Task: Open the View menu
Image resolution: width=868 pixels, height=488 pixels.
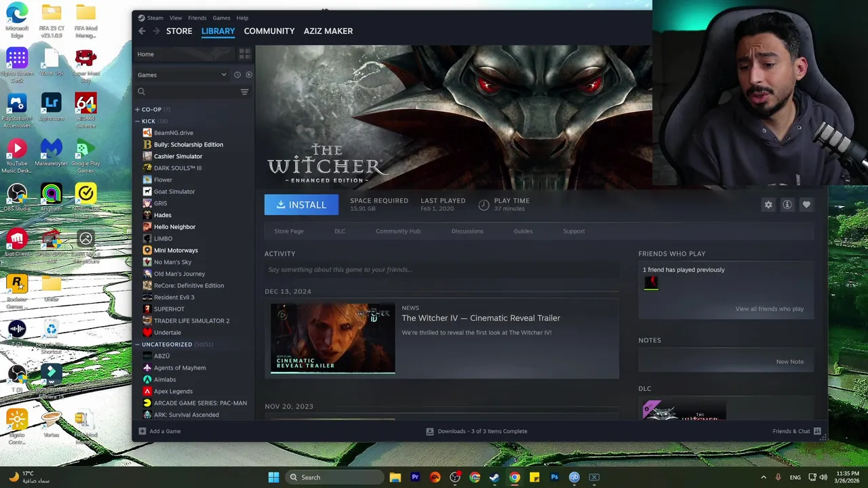Action: [176, 18]
